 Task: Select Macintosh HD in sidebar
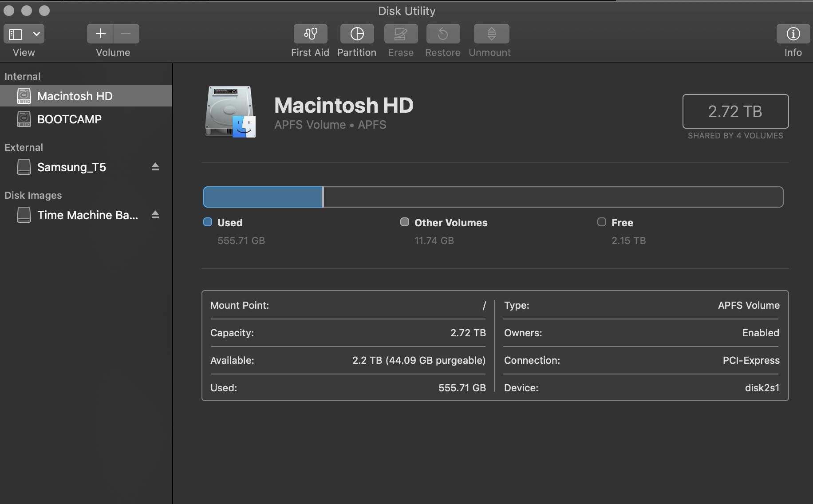pyautogui.click(x=75, y=96)
